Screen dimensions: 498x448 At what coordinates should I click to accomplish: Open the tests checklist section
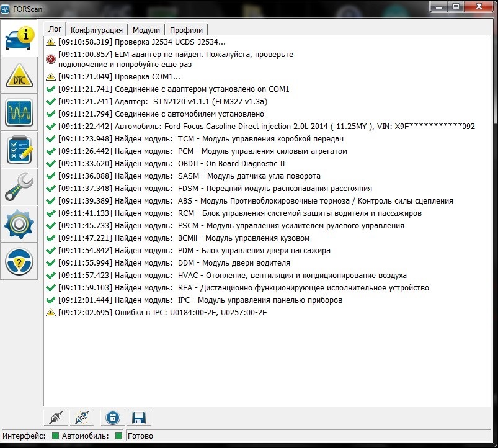[x=19, y=150]
